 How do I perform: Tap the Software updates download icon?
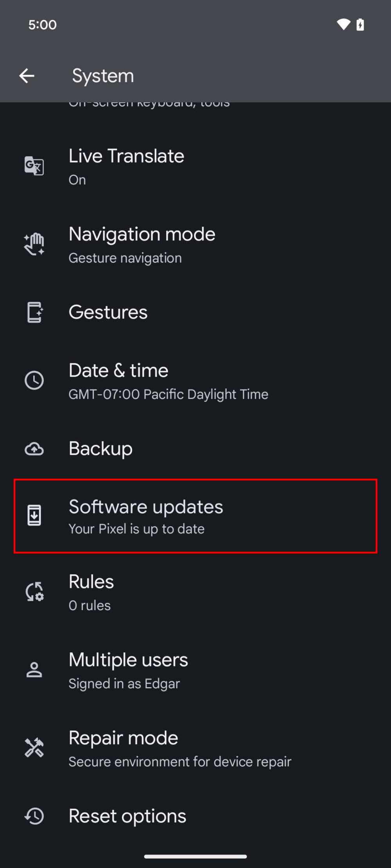click(34, 516)
